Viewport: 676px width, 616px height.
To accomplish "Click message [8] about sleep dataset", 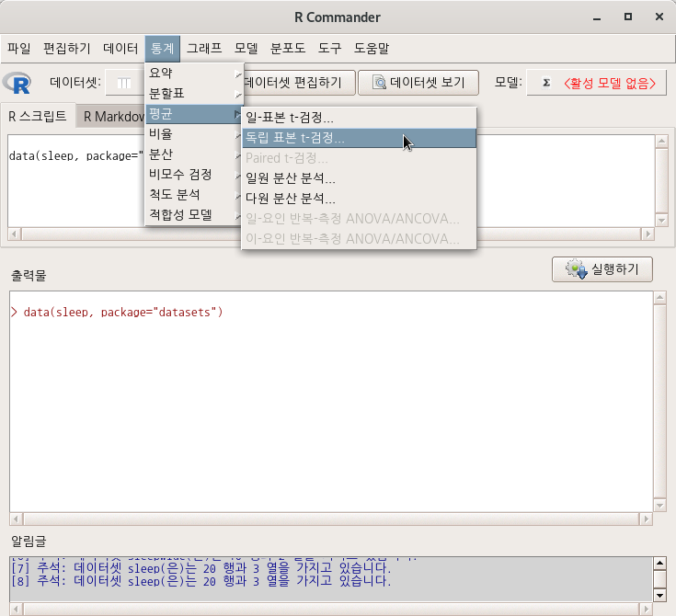I will point(201,581).
